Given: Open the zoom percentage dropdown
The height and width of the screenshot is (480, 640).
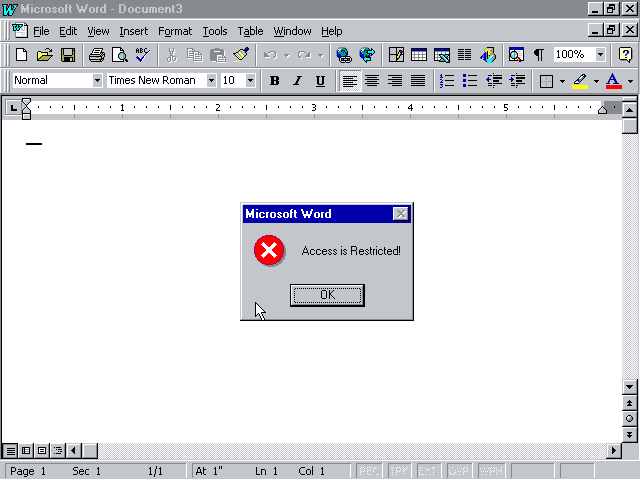Looking at the screenshot, I should coord(600,55).
